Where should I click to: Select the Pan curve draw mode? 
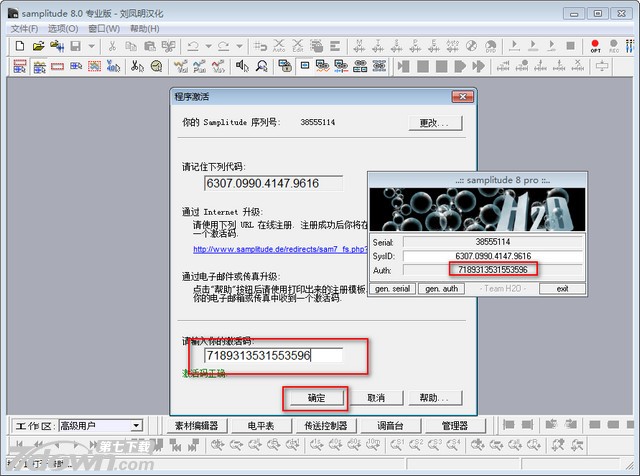coord(199,66)
